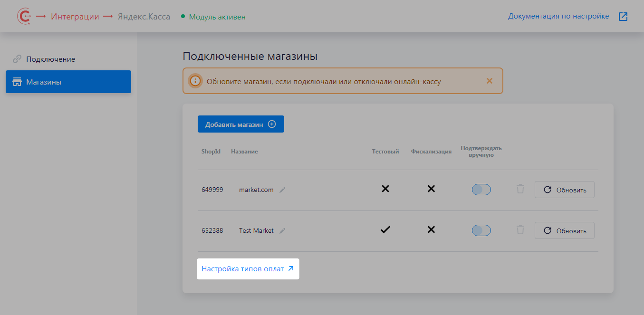Open Документация по настройке link
The width and height of the screenshot is (644, 315).
(558, 16)
